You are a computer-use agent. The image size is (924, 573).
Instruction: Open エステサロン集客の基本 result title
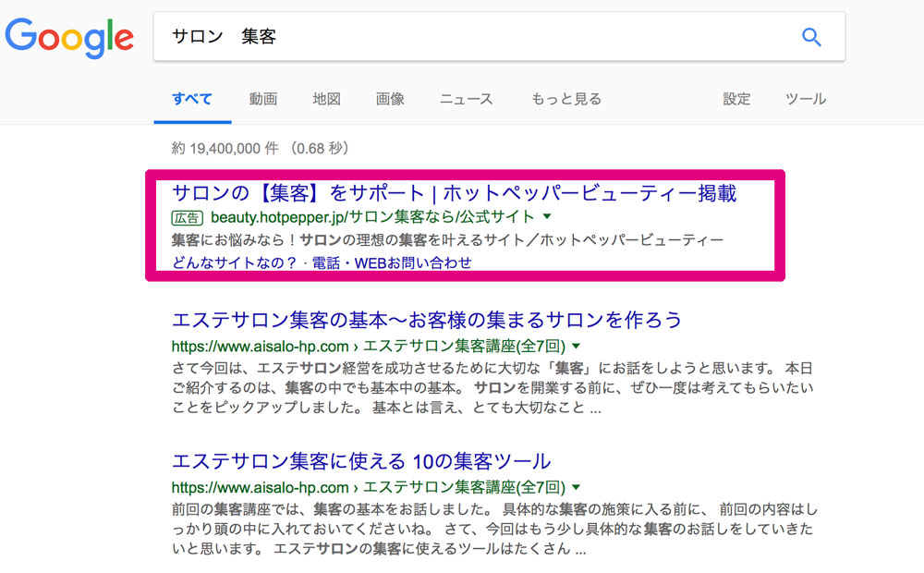[427, 320]
